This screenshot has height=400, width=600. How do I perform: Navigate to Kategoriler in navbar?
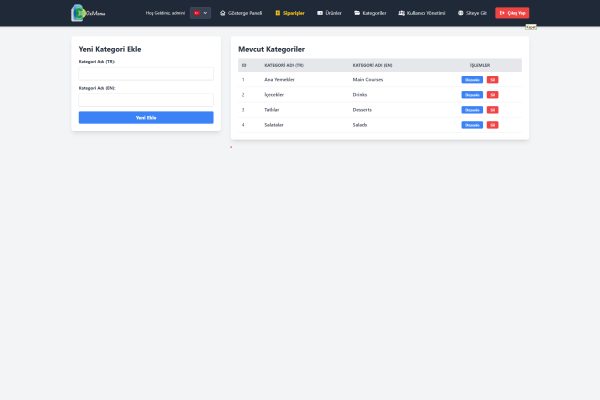point(370,13)
